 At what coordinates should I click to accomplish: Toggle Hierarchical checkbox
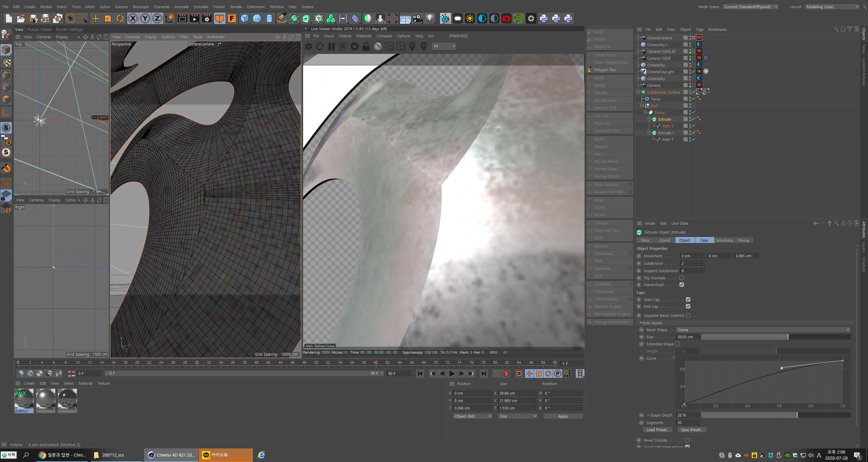pyautogui.click(x=682, y=285)
